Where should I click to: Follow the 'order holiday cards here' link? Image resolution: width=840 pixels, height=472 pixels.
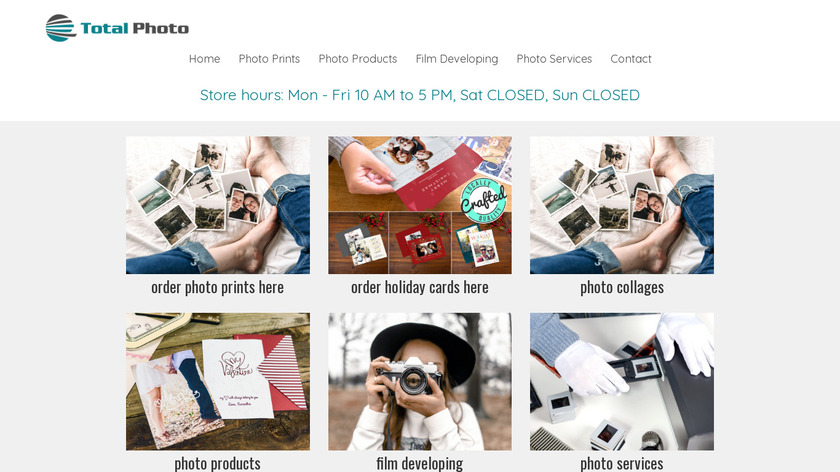pos(419,288)
